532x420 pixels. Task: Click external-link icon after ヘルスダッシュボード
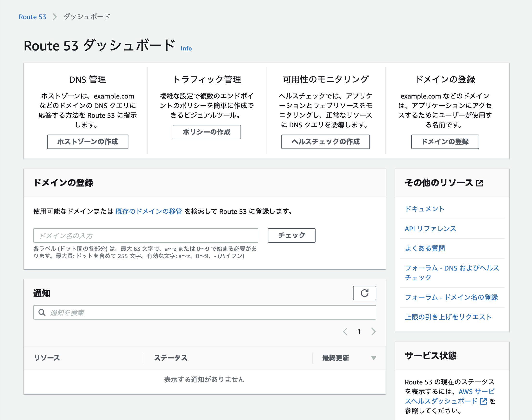[x=483, y=401]
